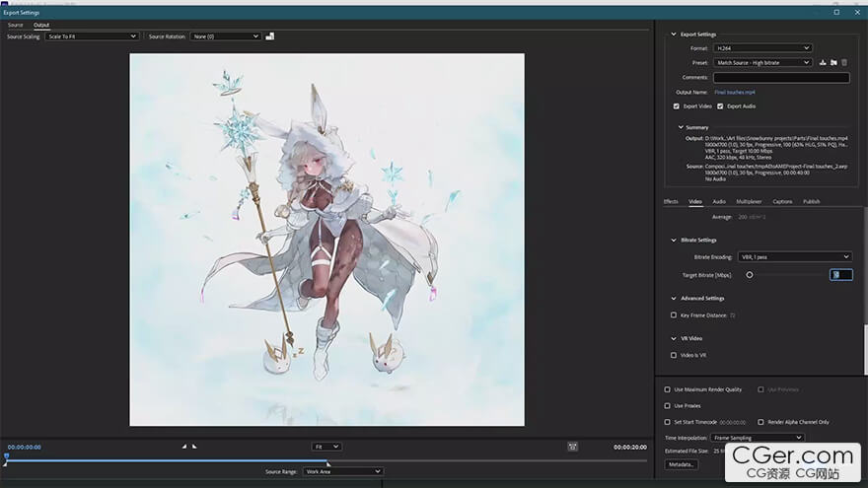Open the Effects tab
The width and height of the screenshot is (868, 488).
[671, 201]
